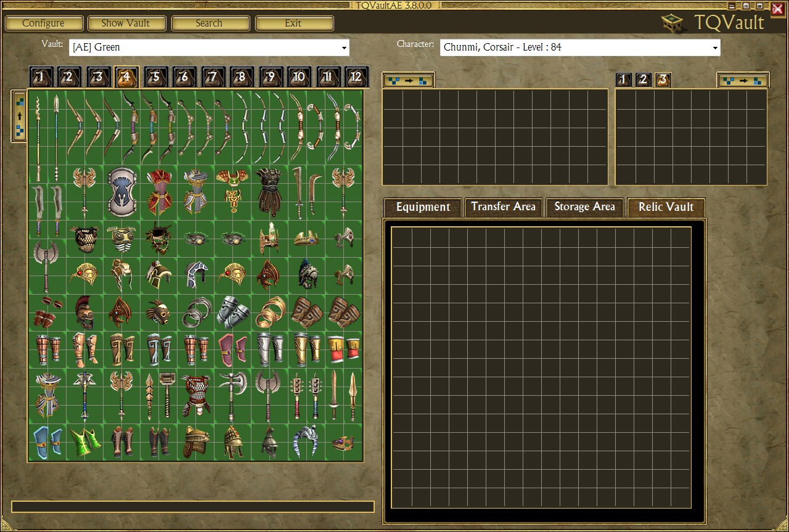Pick the zebra-striped horned helm
789x532 pixels.
point(306,443)
